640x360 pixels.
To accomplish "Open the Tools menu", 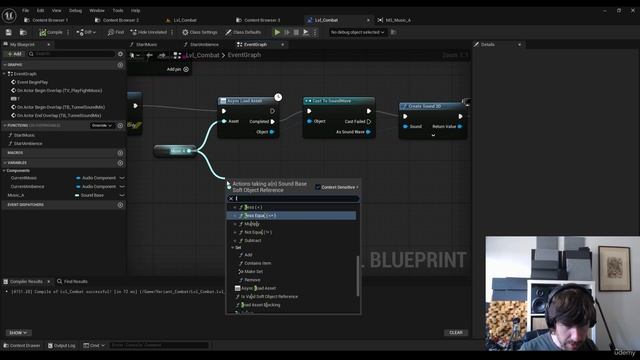I will [x=118, y=10].
